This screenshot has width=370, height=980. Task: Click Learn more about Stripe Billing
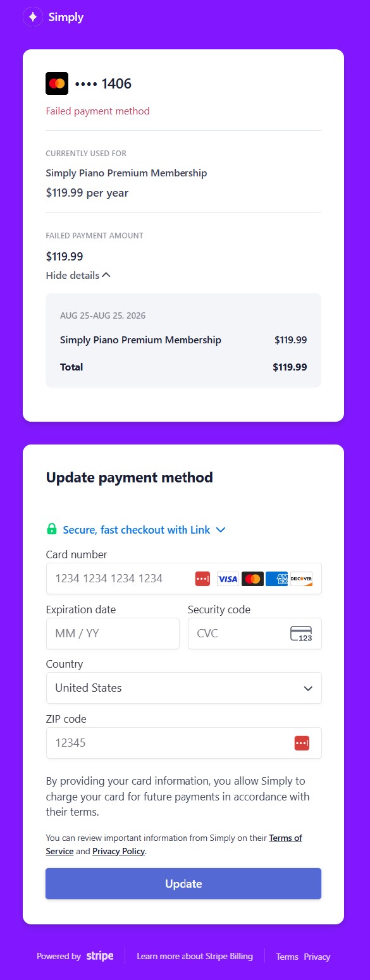click(x=195, y=956)
